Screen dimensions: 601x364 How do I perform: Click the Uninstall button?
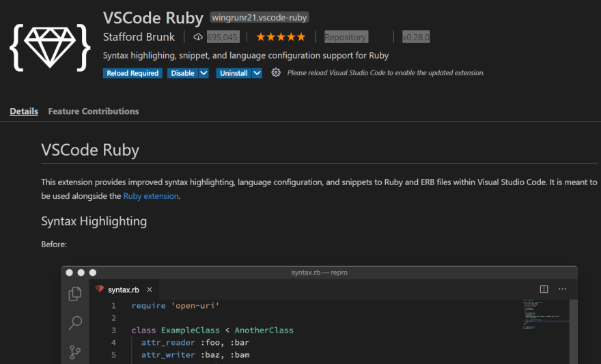click(234, 73)
